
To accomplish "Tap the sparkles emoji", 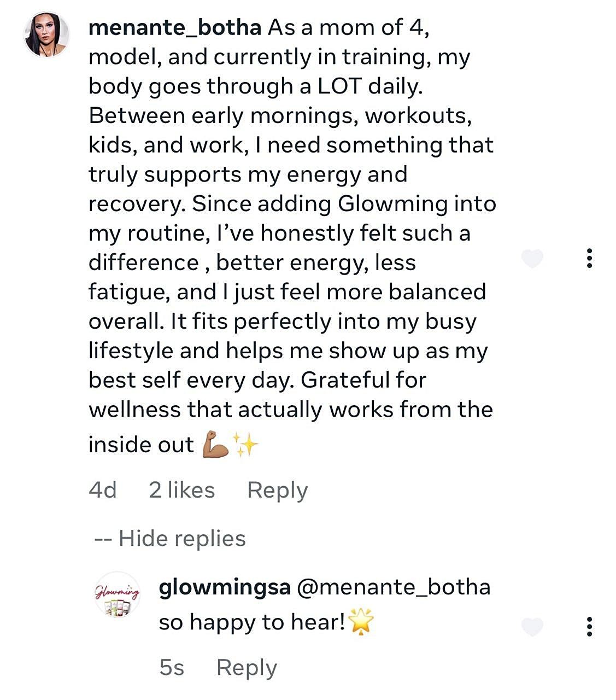I will (245, 444).
